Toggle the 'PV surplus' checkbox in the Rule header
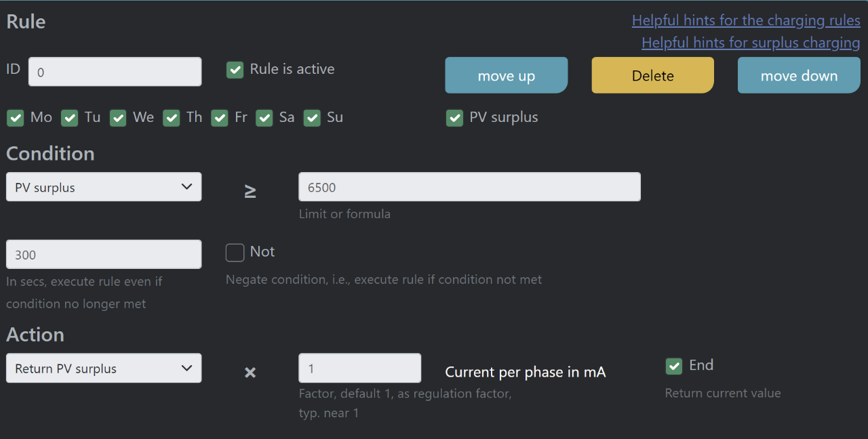The height and width of the screenshot is (439, 868). [454, 118]
